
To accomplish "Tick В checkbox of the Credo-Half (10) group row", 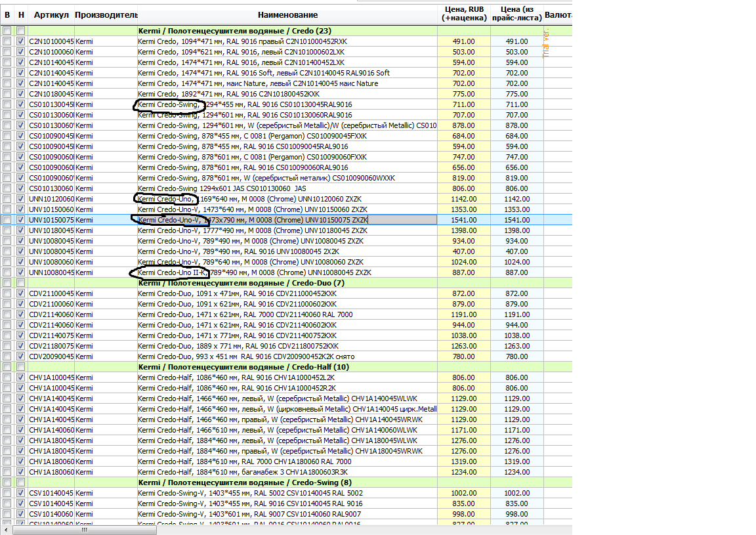I will (x=7, y=367).
